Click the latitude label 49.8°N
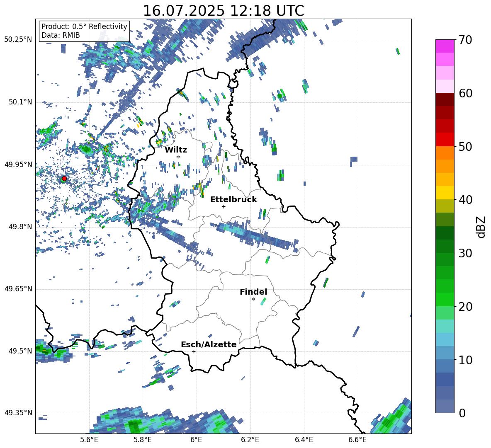 (20, 227)
